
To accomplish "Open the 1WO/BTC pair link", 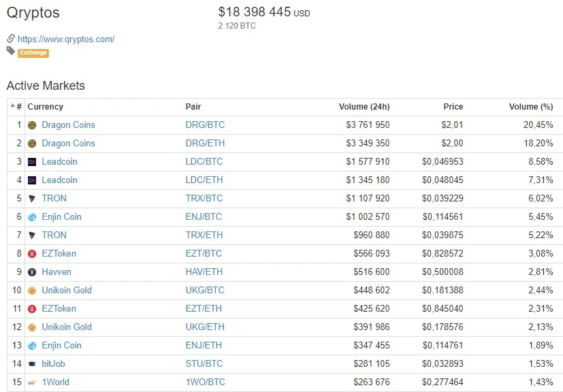I will click(x=205, y=382).
